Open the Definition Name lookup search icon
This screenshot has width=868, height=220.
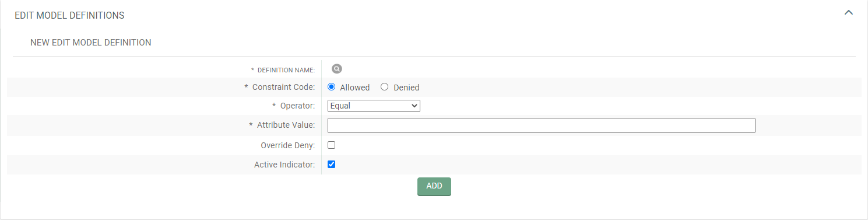click(x=336, y=69)
